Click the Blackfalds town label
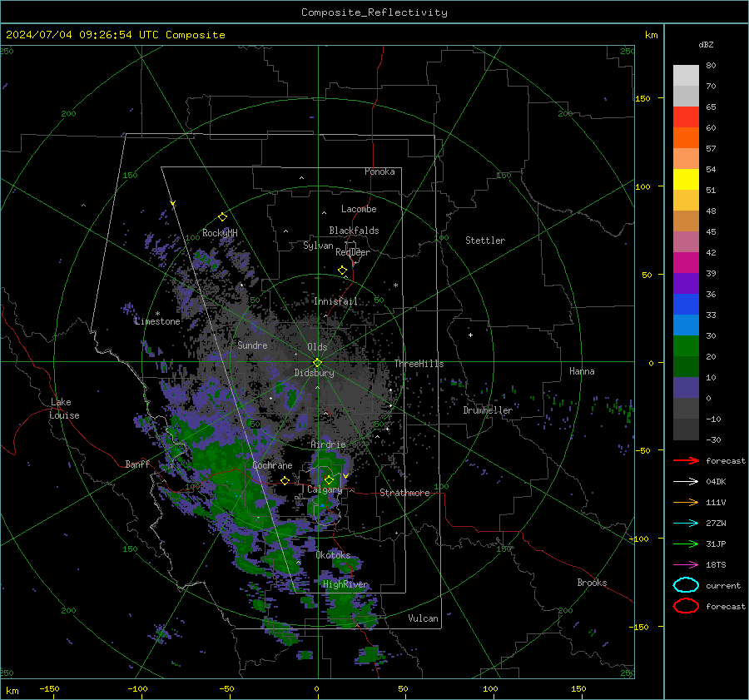This screenshot has width=749, height=700. click(354, 231)
